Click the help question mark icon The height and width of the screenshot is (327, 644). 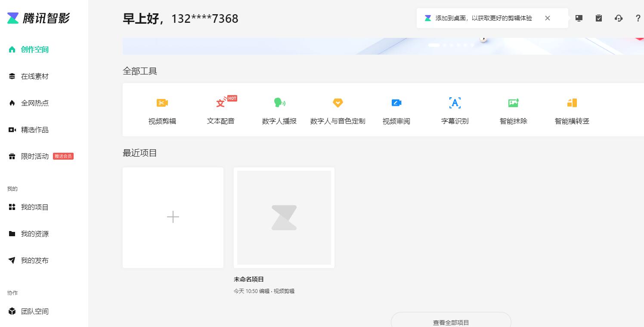coord(638,18)
